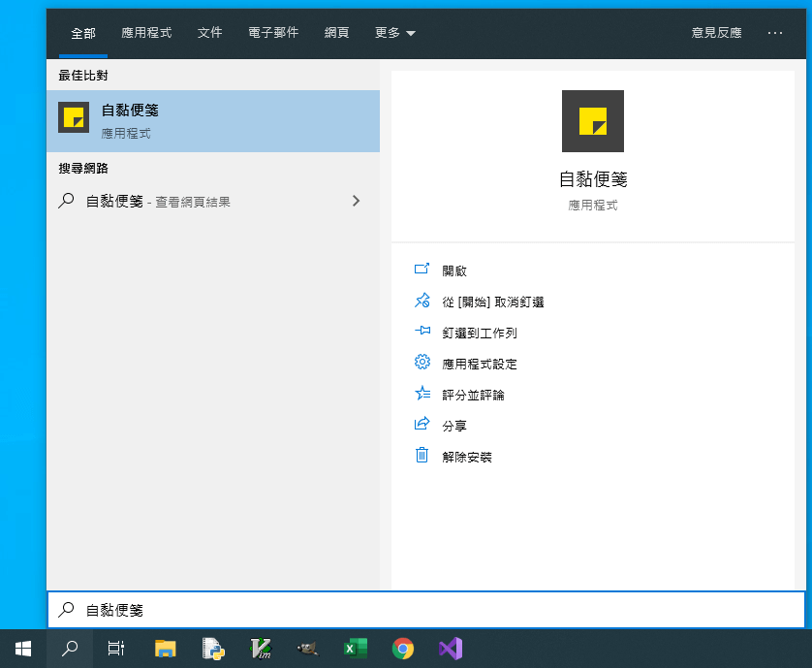Switch to the 應用程式 tab
This screenshot has height=668, width=812.
coord(146,33)
